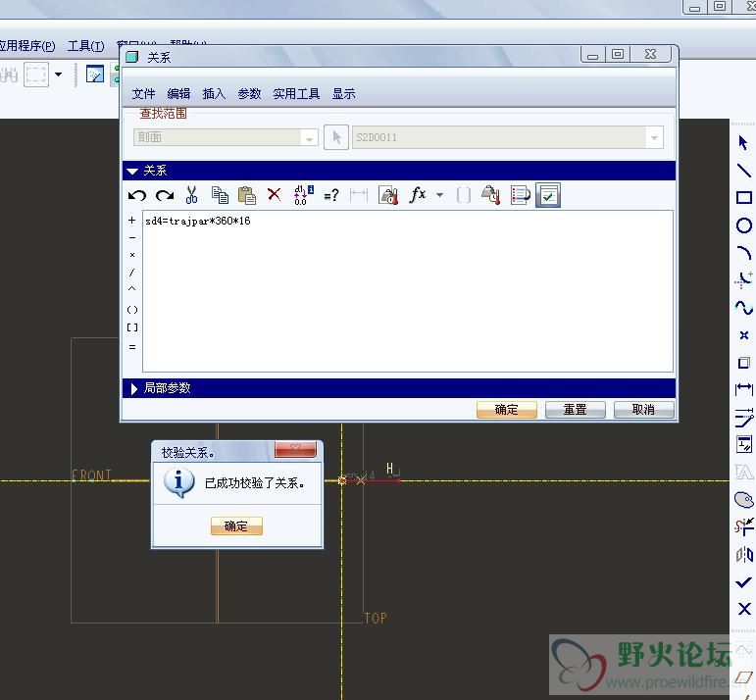
Task: Select the line sketch tool
Action: 744,171
